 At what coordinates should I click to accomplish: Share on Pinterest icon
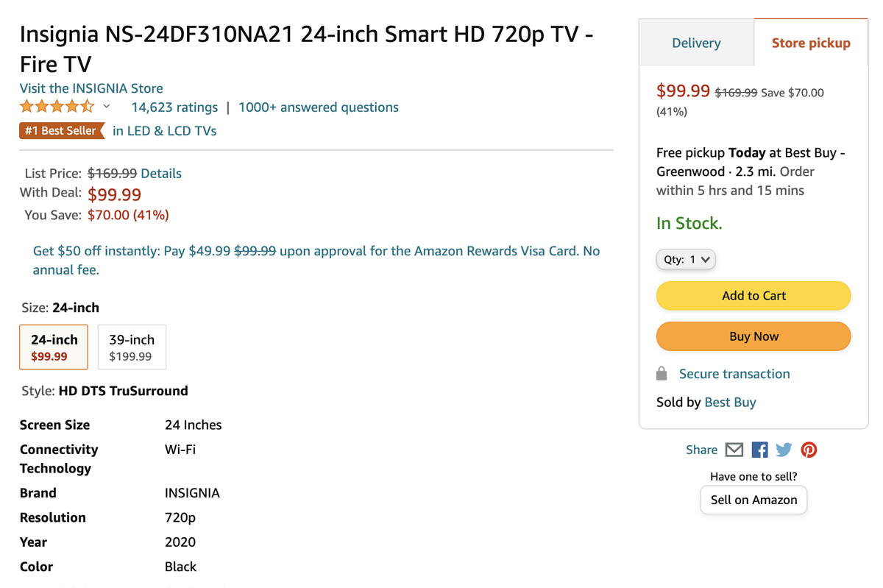tap(809, 450)
